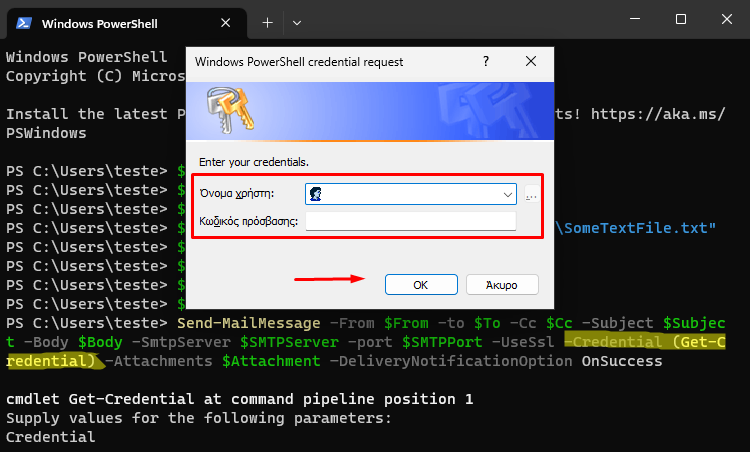This screenshot has width=750, height=452.
Task: Click the $SMTPPort variable in the command
Action: pyautogui.click(x=442, y=342)
